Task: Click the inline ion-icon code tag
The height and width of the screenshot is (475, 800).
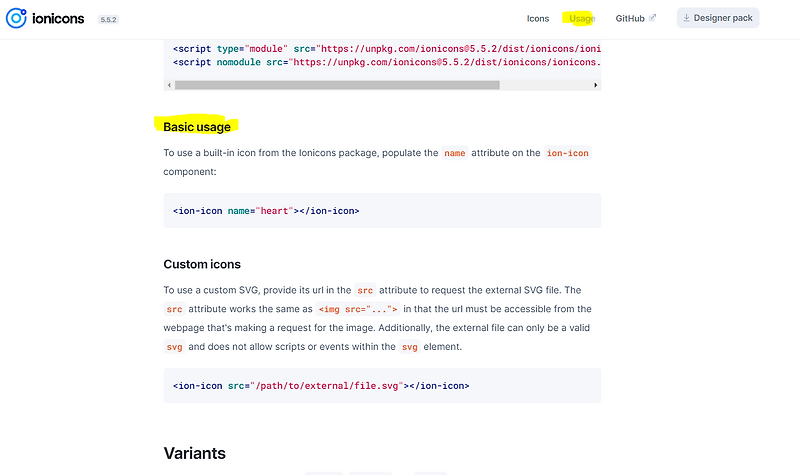Action: [567, 153]
